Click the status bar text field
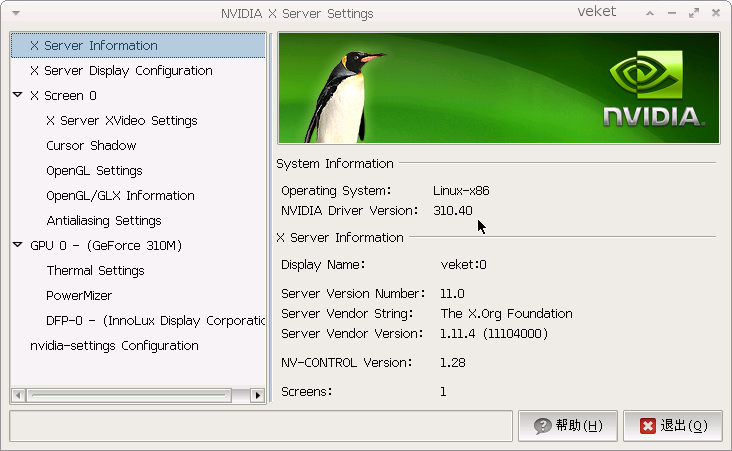 coord(261,425)
